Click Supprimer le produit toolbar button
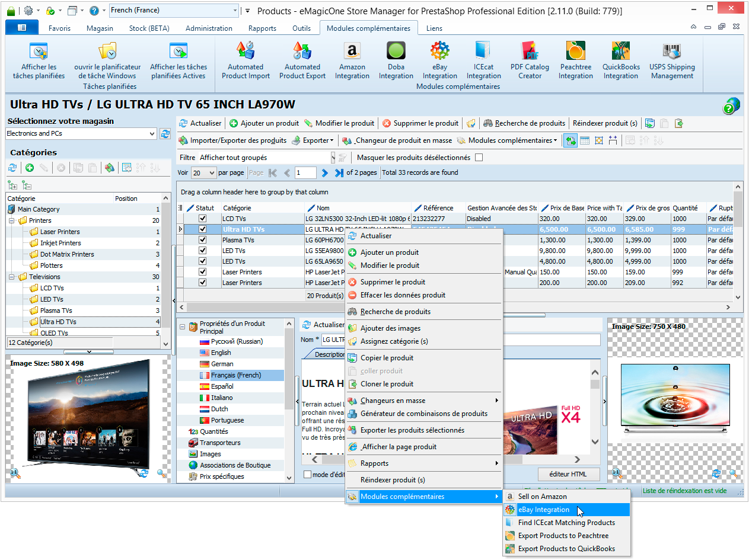Screen dimensions: 749x560 click(420, 123)
